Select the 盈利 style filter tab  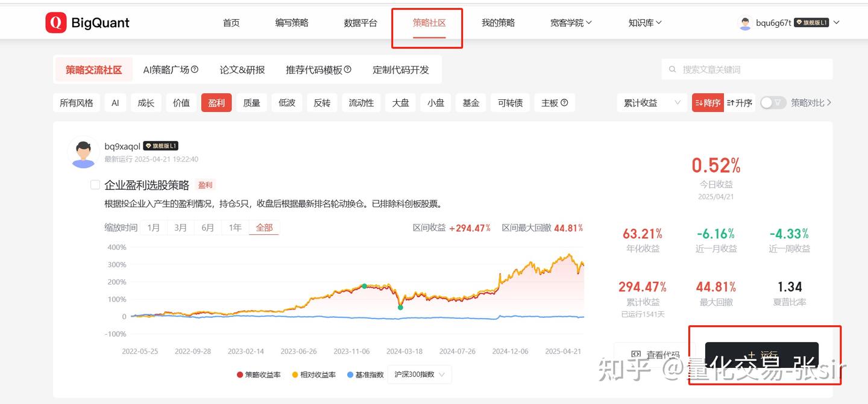point(216,103)
